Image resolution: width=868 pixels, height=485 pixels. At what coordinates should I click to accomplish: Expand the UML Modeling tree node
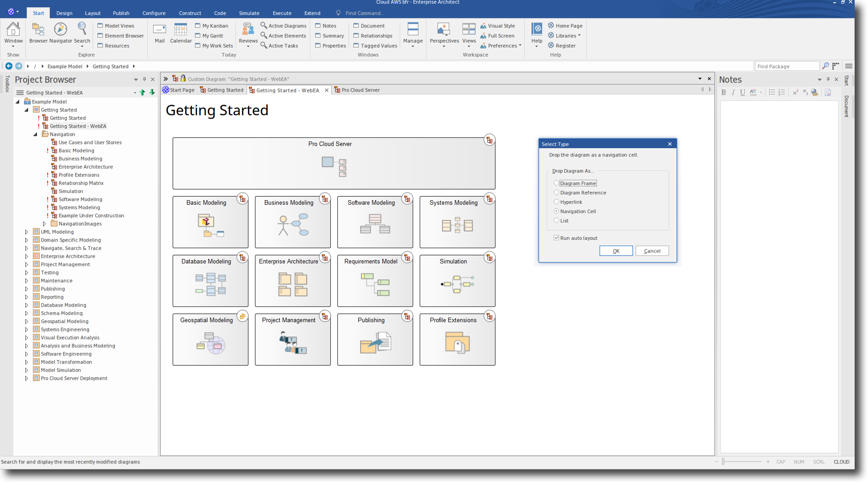pyautogui.click(x=26, y=232)
